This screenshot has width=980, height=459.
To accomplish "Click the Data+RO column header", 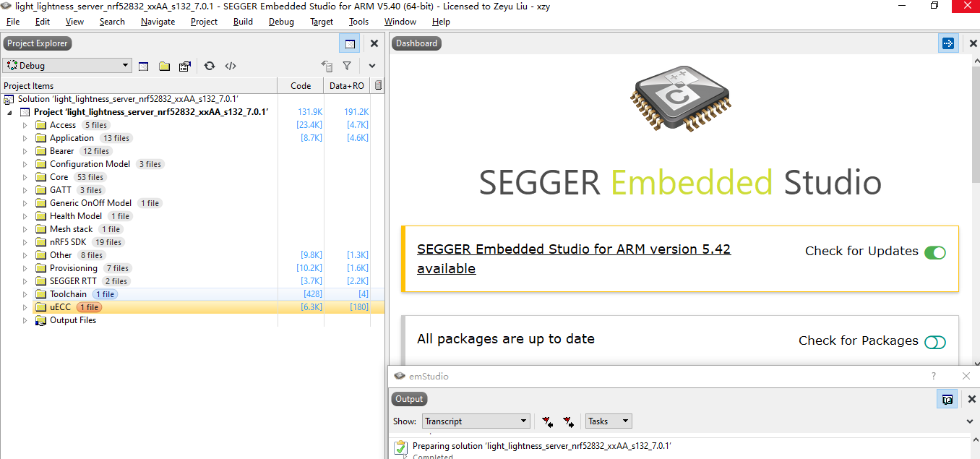I will (x=347, y=85).
